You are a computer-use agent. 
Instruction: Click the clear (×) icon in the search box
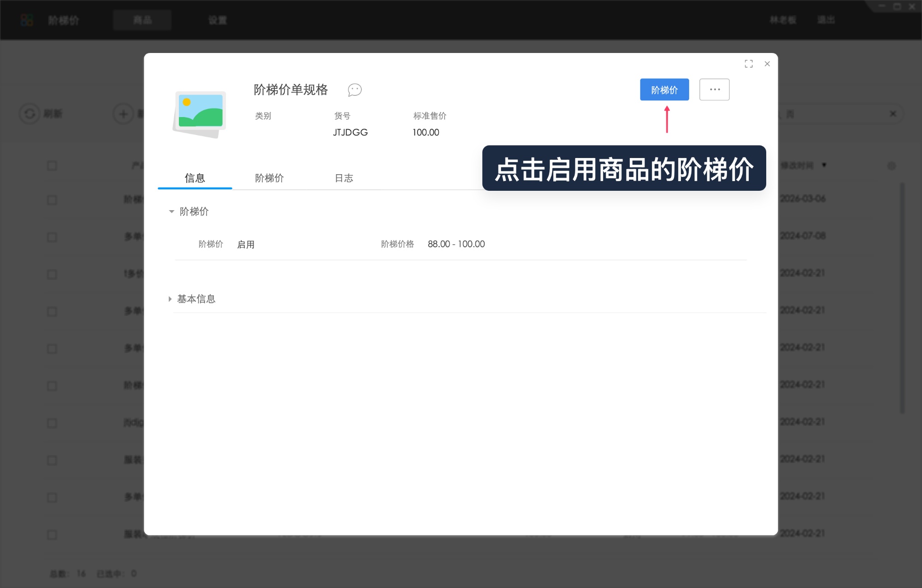(x=893, y=113)
